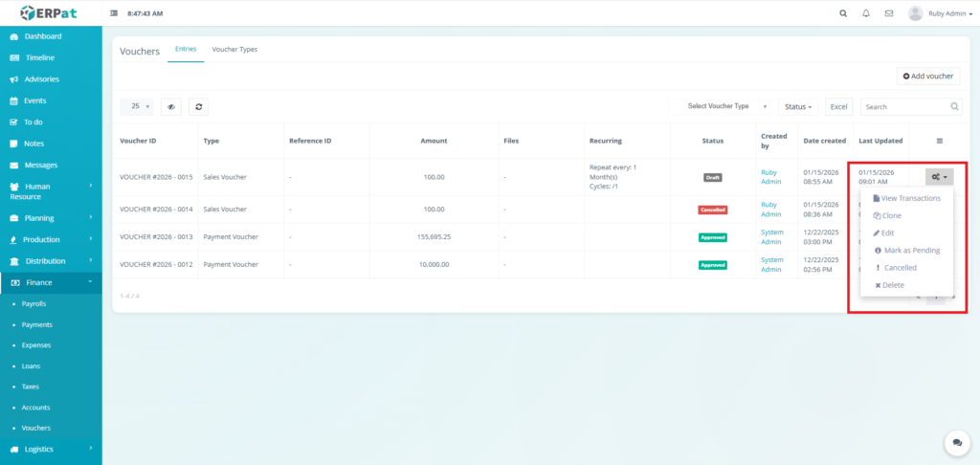
Task: Sort by Amount column header
Action: [x=434, y=141]
